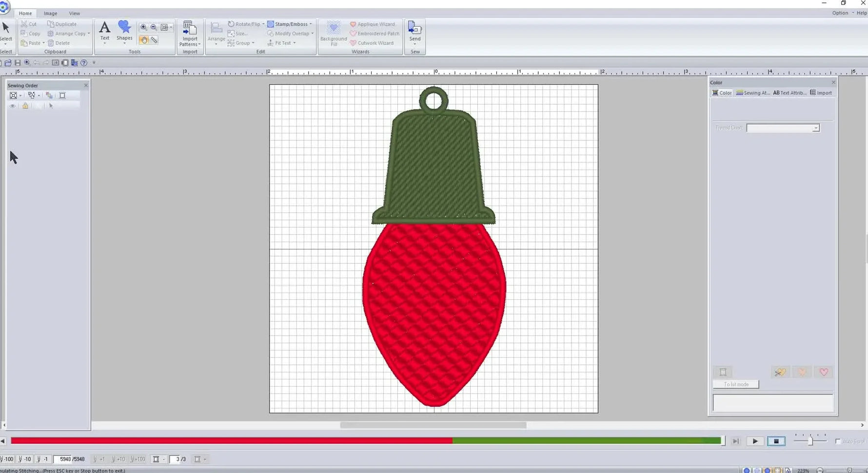This screenshot has width=868, height=473.
Task: Stop the stitch simulation
Action: (776, 441)
